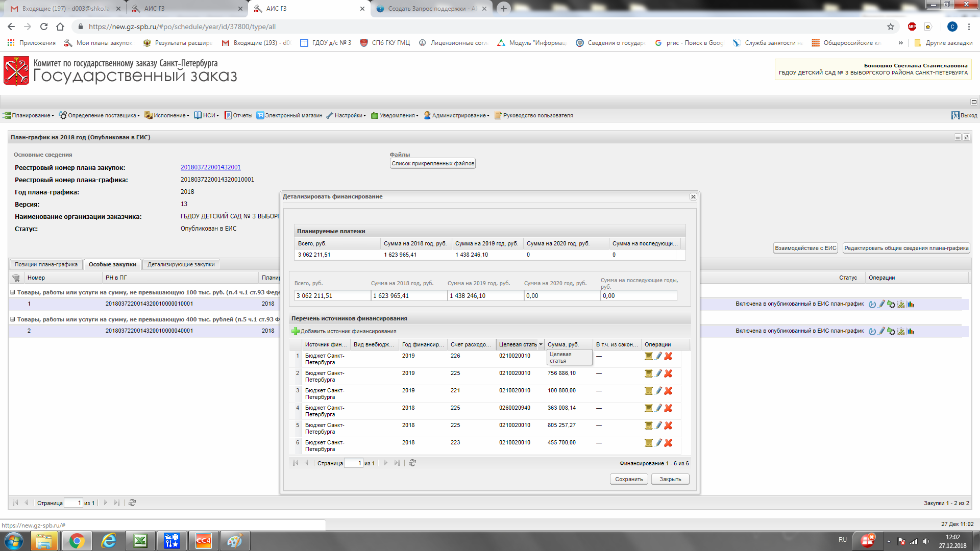The image size is (980, 551).
Task: Switch to Детализирующие закупки tab
Action: [181, 264]
